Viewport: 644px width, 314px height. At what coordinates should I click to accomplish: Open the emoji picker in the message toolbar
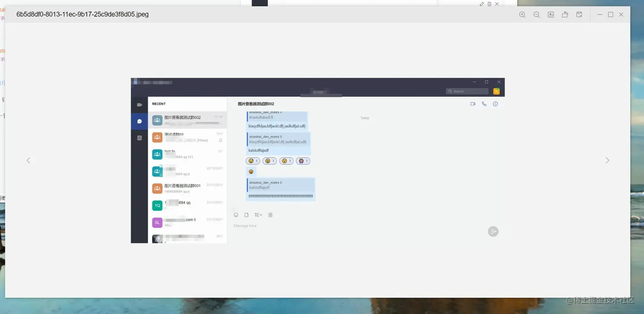click(x=236, y=215)
